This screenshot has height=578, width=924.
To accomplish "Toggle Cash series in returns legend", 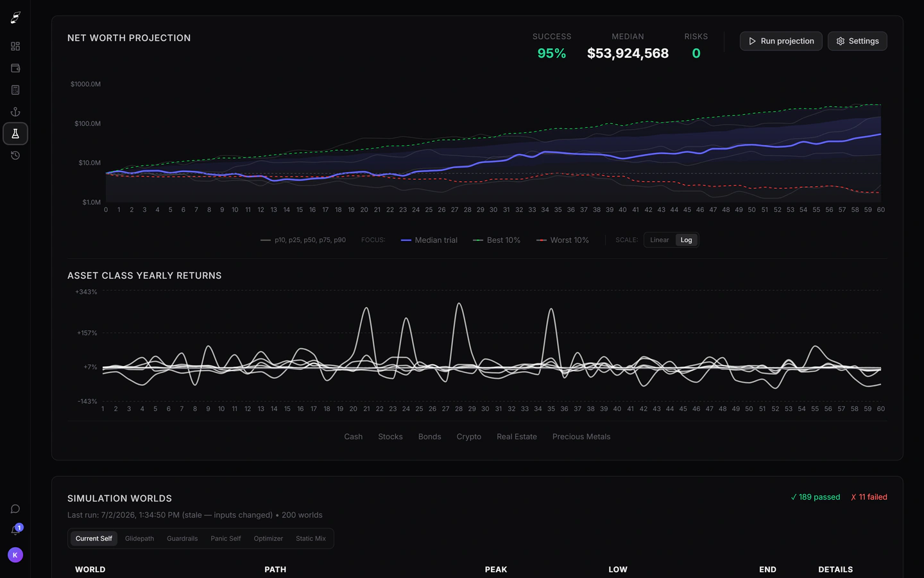I will click(x=354, y=437).
